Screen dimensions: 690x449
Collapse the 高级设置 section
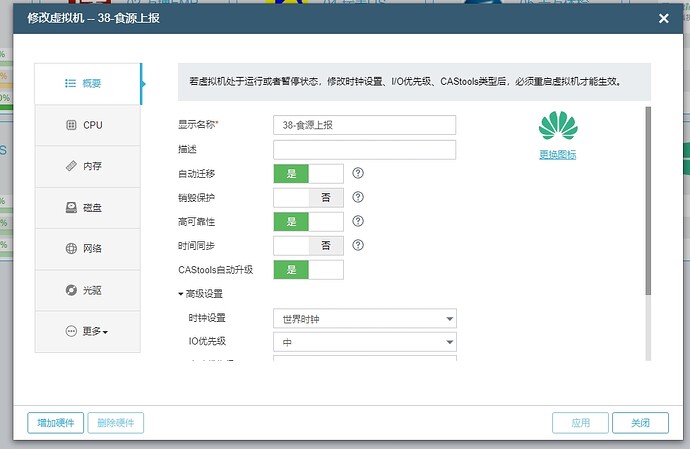click(x=200, y=294)
